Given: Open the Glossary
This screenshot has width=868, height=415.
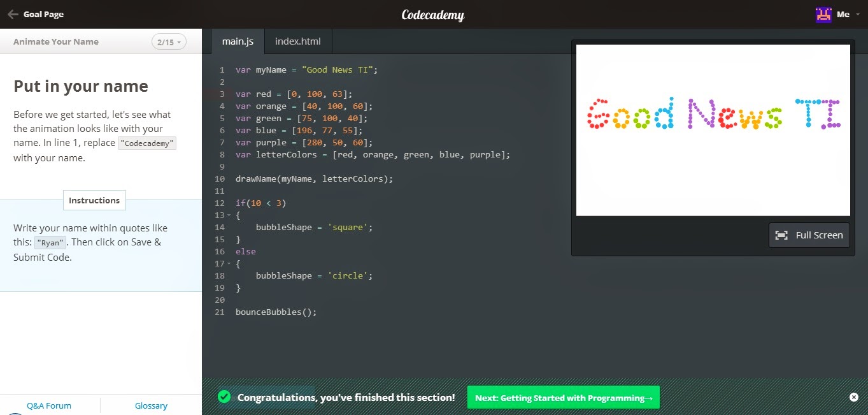Looking at the screenshot, I should (x=151, y=405).
